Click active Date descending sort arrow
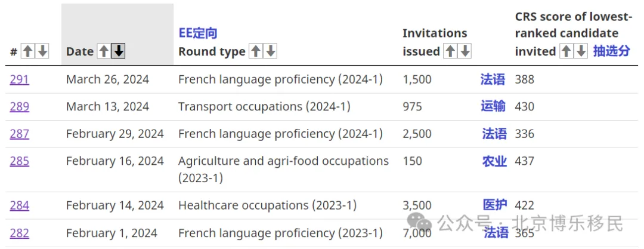 click(x=119, y=51)
